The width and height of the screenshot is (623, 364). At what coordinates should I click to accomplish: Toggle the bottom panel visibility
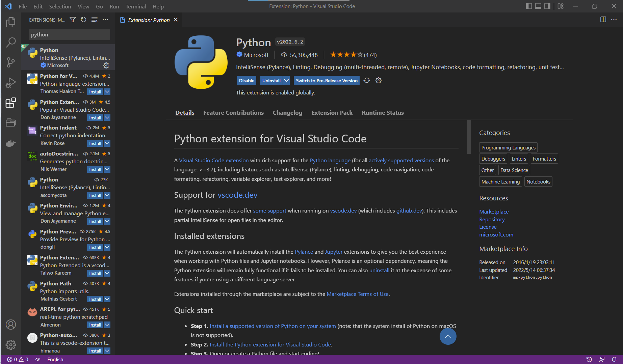click(538, 6)
